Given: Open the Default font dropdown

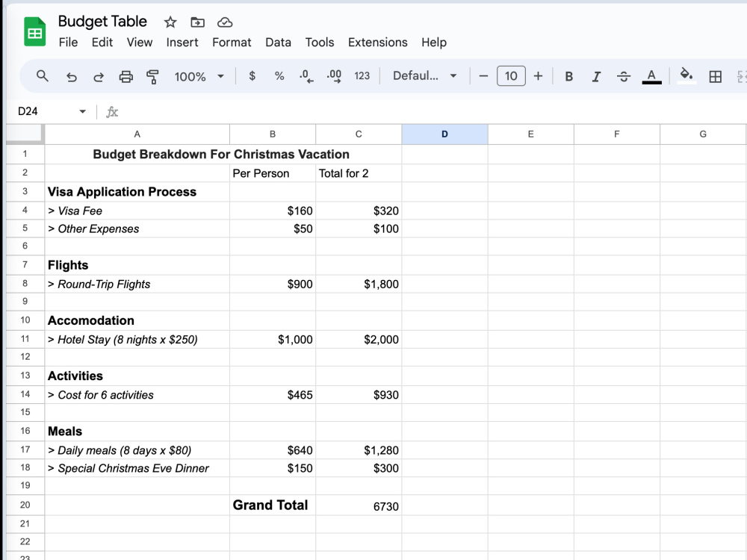Looking at the screenshot, I should 424,75.
